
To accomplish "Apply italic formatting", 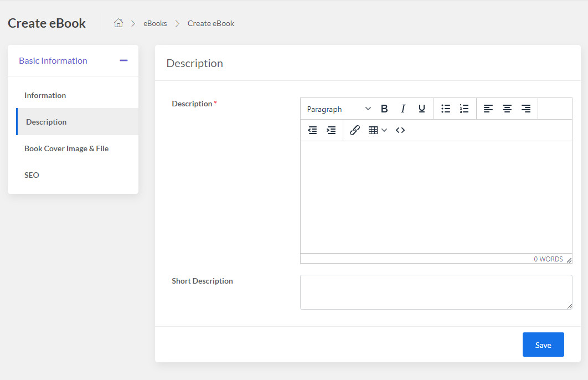I will (403, 109).
